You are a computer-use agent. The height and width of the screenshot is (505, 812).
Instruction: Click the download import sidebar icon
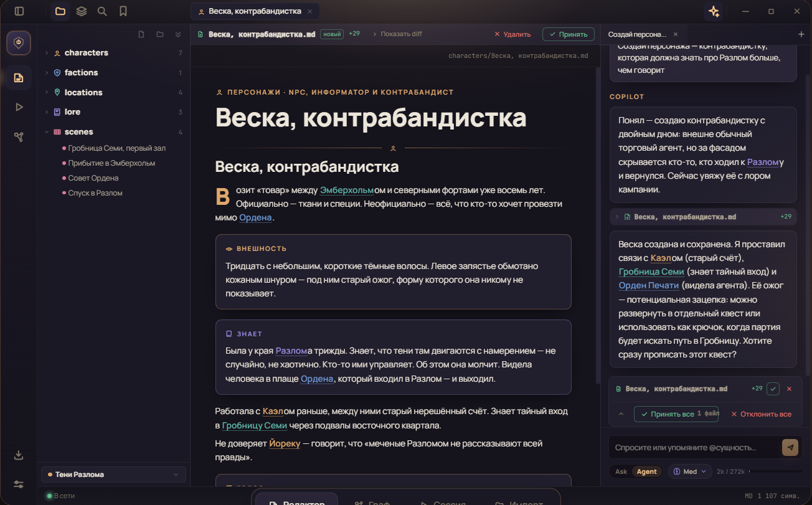tap(19, 455)
